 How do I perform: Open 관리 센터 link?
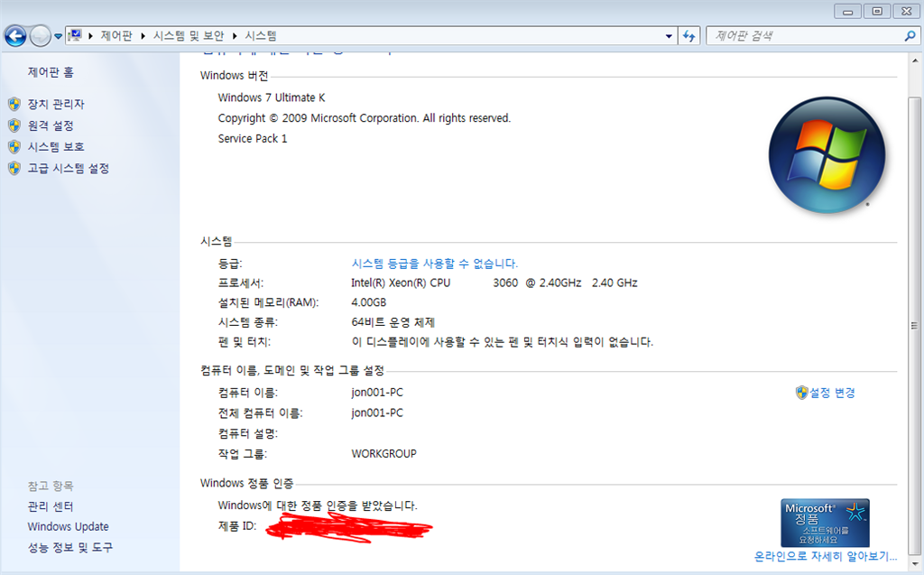[51, 506]
